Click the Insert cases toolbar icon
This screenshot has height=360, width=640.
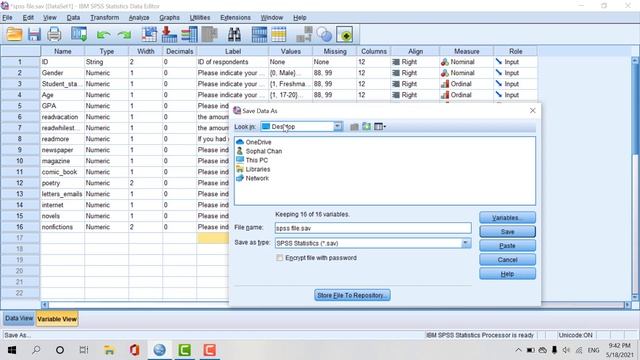pos(259,34)
